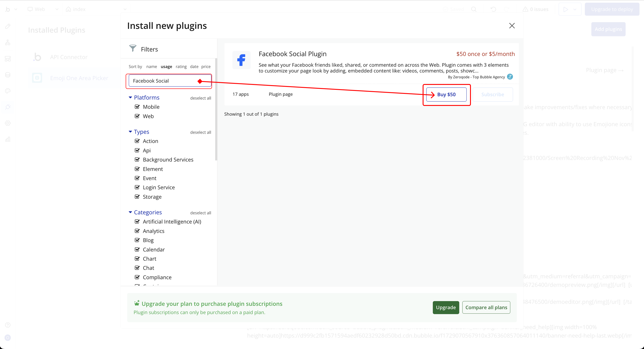Image resolution: width=644 pixels, height=349 pixels.
Task: Sort plugins by rating
Action: pos(181,67)
